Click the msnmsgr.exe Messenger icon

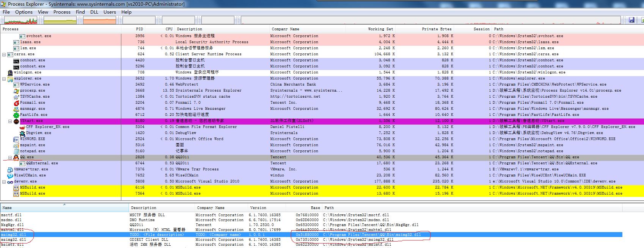16,109
